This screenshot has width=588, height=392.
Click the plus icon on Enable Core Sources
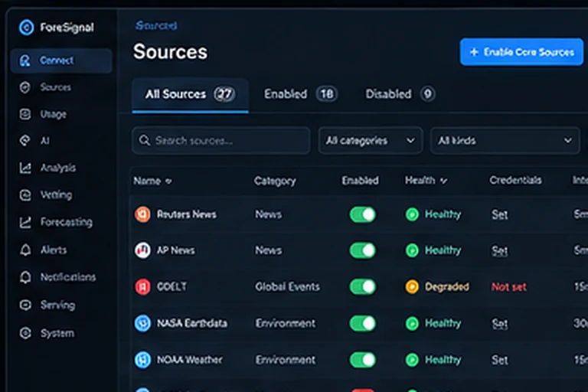point(474,52)
